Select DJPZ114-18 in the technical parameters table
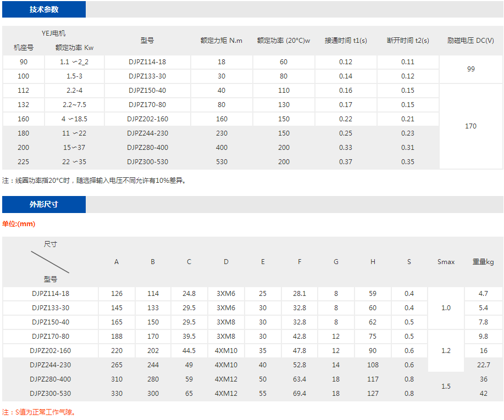This screenshot has width=504, height=420. (147, 62)
